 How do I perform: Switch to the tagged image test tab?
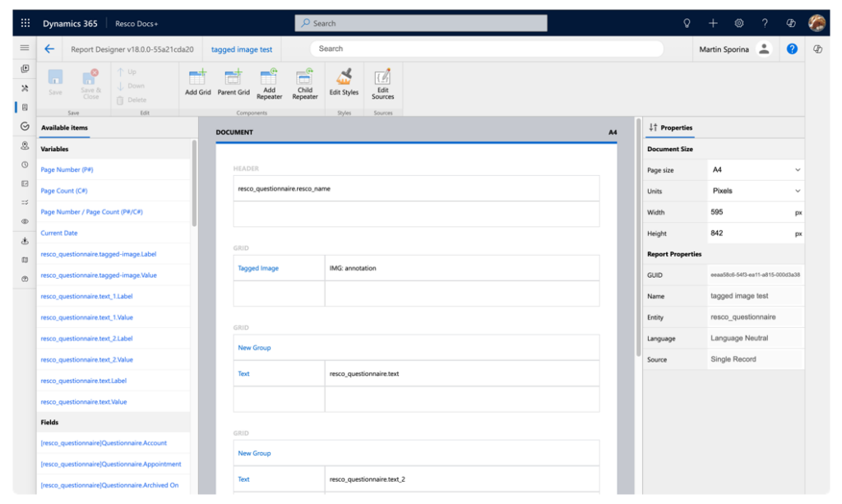click(x=242, y=49)
